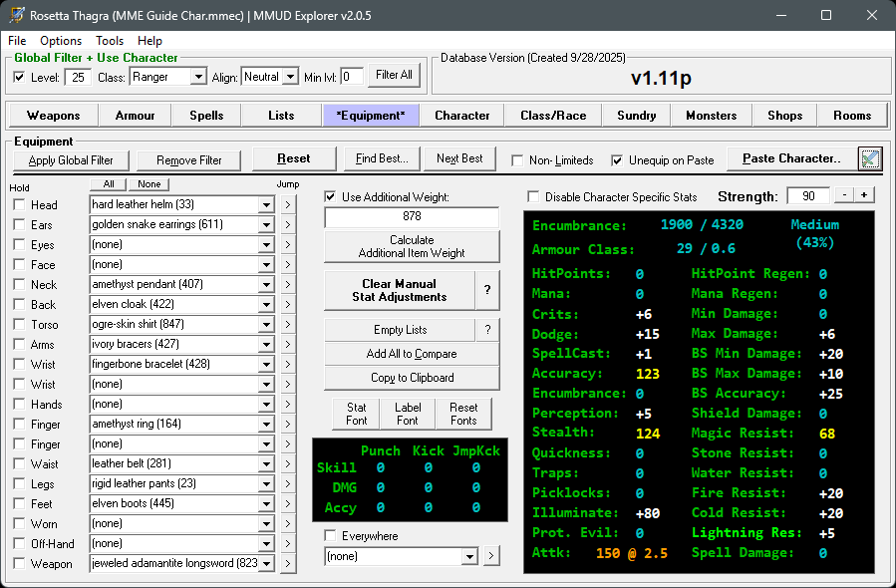Click the Find Best.. button
The image size is (896, 588).
point(382,158)
